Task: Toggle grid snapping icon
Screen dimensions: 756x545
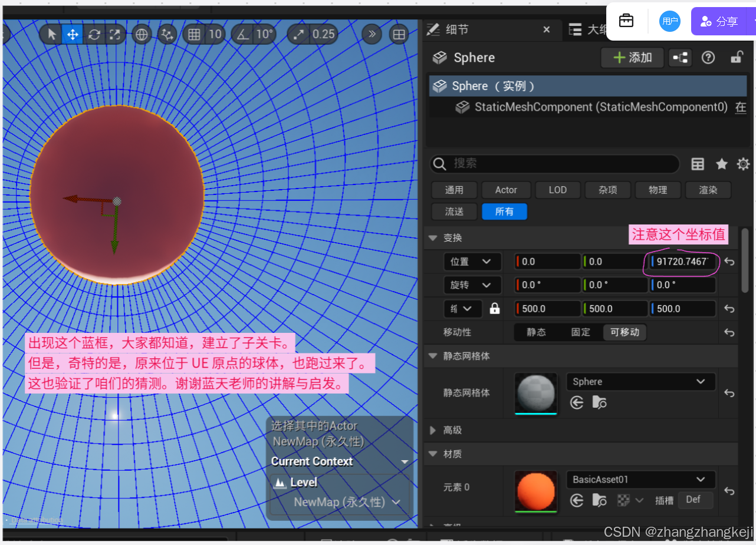Action: point(194,34)
